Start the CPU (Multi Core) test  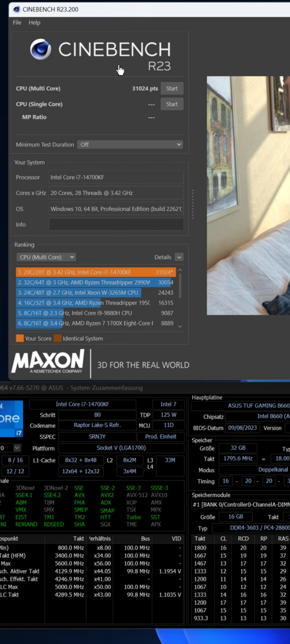click(172, 89)
